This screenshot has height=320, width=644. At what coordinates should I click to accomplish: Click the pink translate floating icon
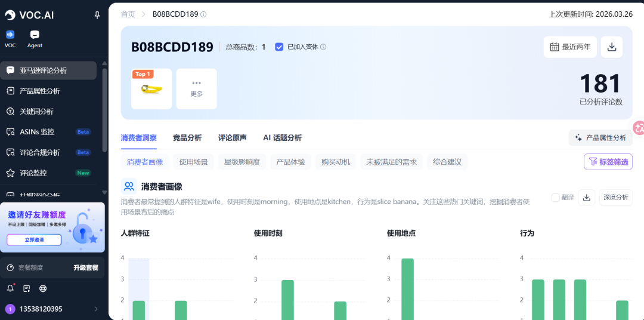tap(639, 128)
